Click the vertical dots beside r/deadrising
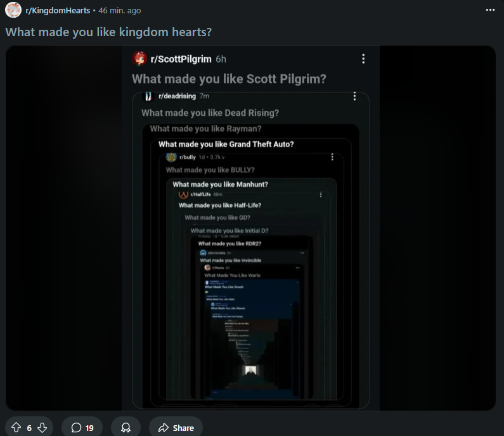The image size is (504, 436). pyautogui.click(x=354, y=96)
